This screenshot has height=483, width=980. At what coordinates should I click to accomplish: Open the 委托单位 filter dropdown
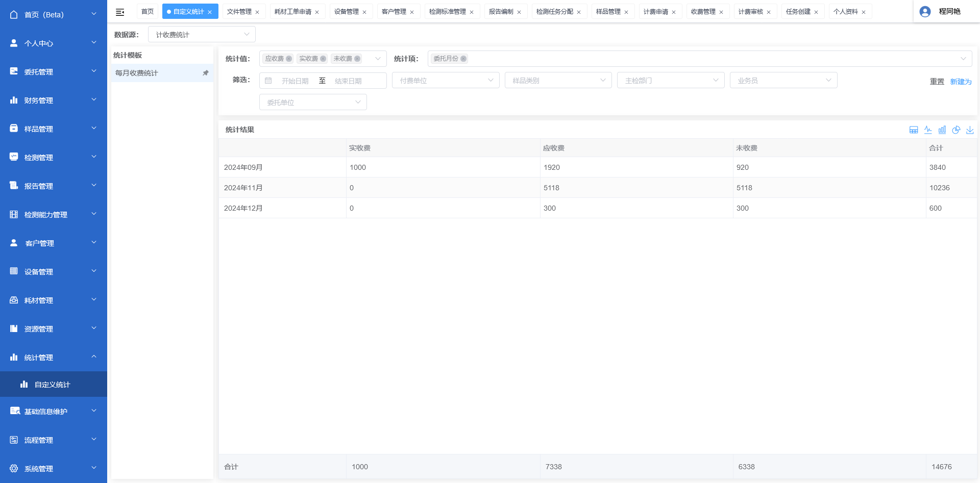(313, 102)
